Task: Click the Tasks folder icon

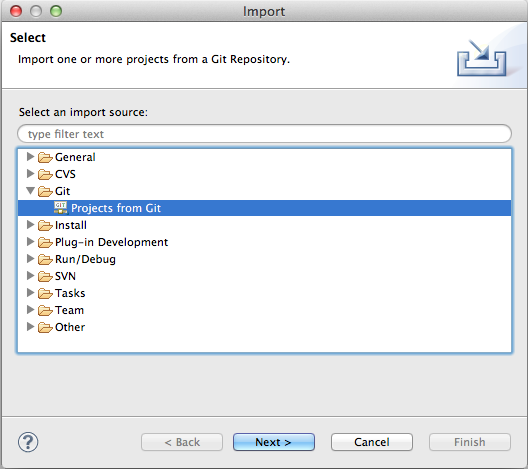Action: tap(45, 293)
